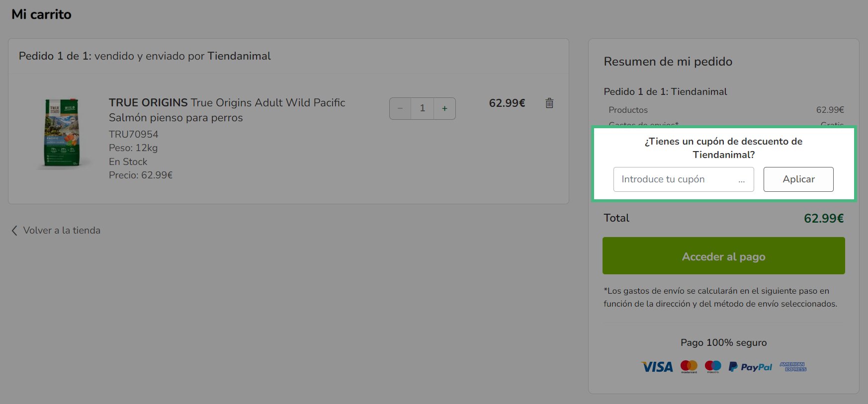The width and height of the screenshot is (868, 404).
Task: Click the American Express payment logo
Action: pyautogui.click(x=793, y=367)
